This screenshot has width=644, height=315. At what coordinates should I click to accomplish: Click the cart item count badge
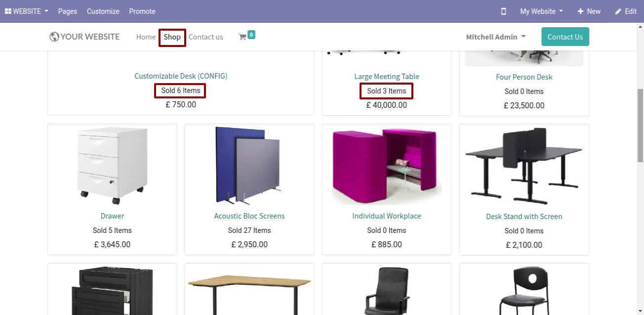point(251,35)
